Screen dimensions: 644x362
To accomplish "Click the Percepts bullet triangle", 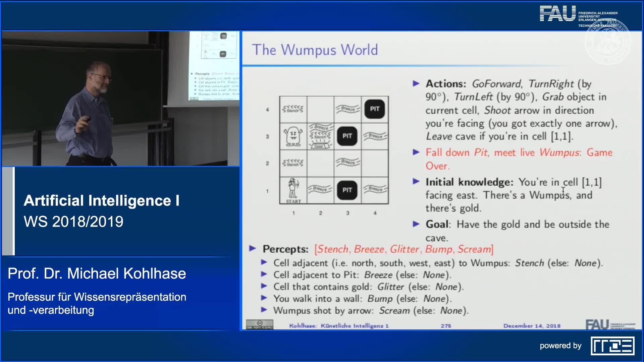I will 253,248.
